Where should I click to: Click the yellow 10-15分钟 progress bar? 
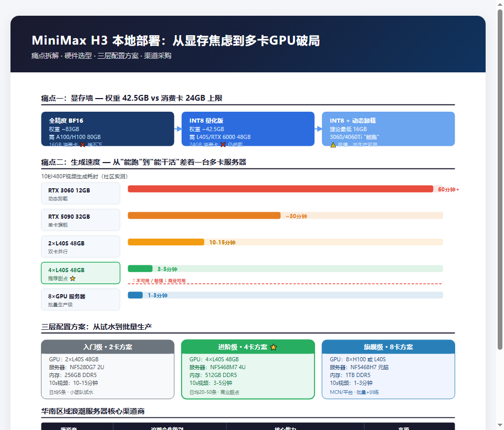point(166,242)
